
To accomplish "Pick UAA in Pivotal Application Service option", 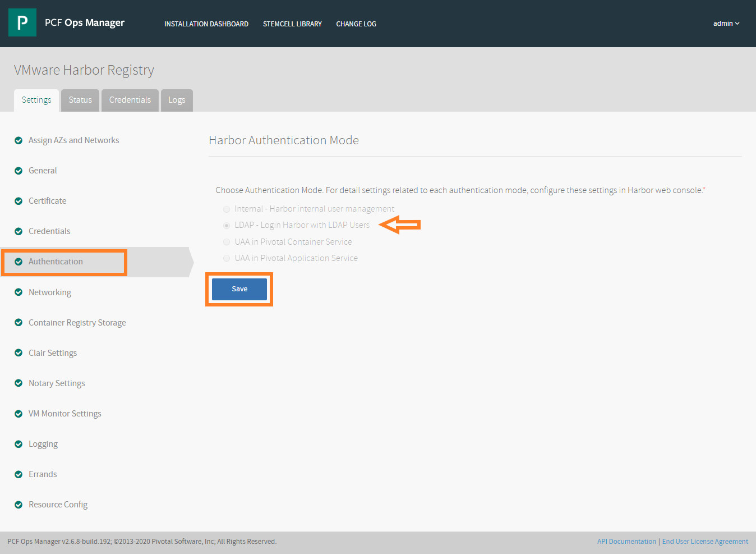I will tap(227, 258).
